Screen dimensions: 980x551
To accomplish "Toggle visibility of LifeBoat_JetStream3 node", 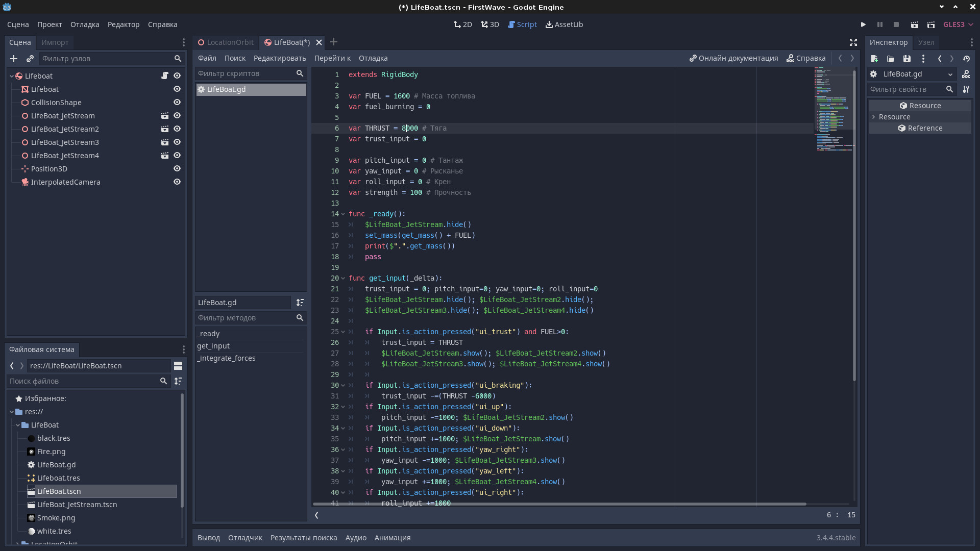I will tap(177, 142).
